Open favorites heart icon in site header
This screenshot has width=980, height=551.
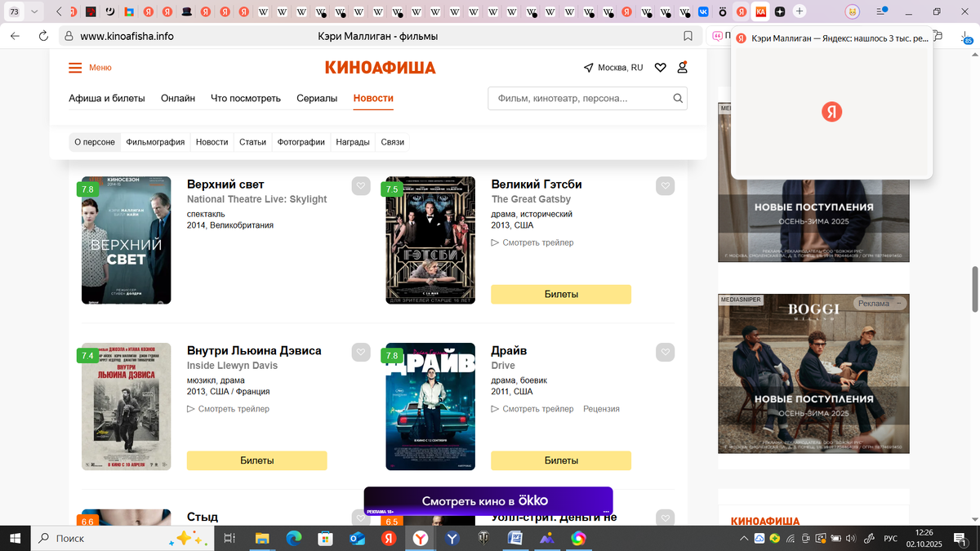click(660, 68)
